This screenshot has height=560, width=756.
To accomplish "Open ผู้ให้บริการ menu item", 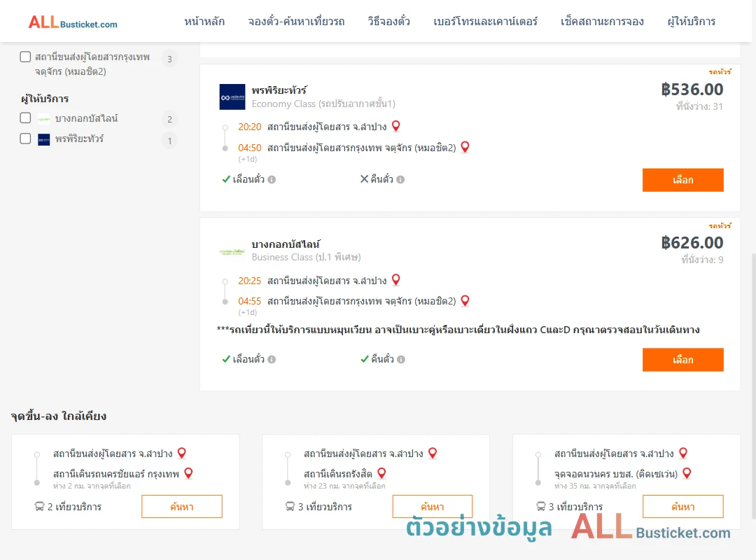I will 691,21.
